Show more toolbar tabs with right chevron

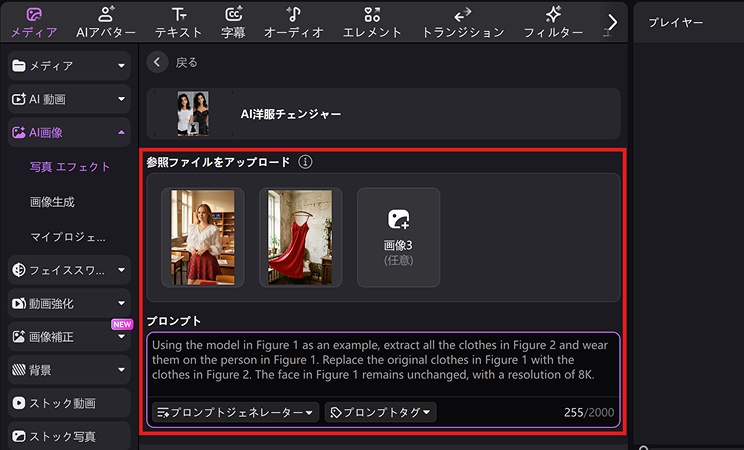point(613,22)
